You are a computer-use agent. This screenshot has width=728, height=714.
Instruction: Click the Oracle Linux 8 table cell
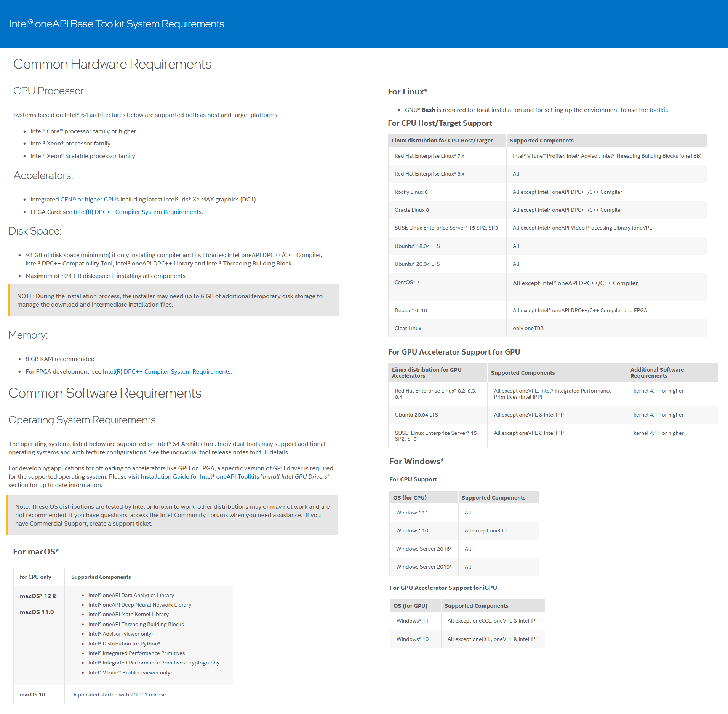click(447, 210)
